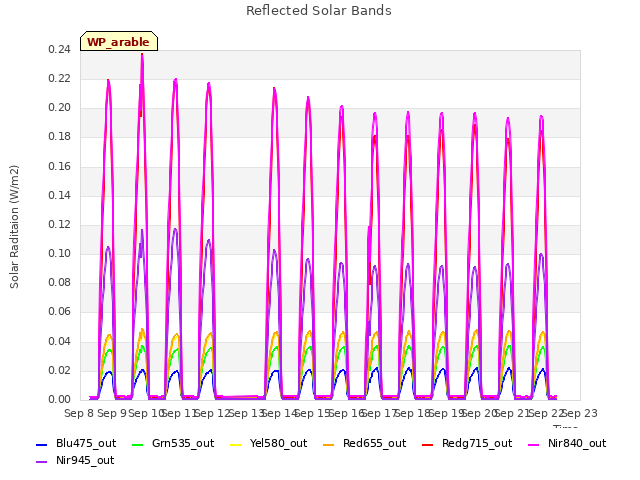Click the Yel580_out legend label

click(278, 443)
